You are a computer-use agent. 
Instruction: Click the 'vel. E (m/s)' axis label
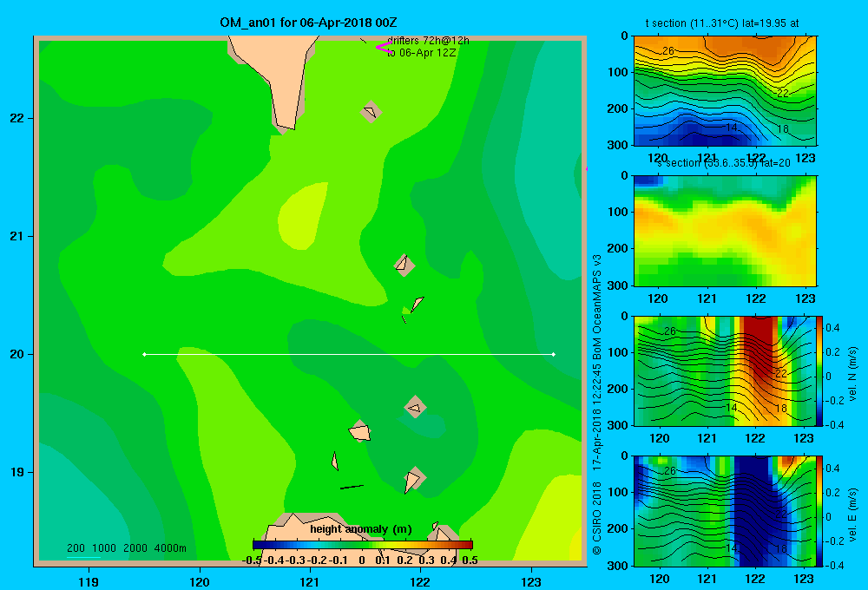pos(852,514)
